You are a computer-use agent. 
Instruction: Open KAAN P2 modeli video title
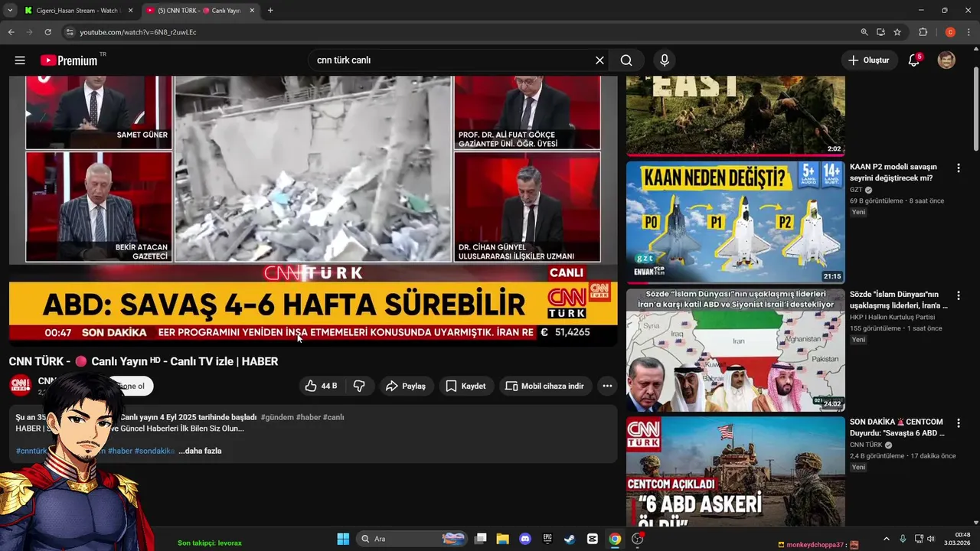893,172
